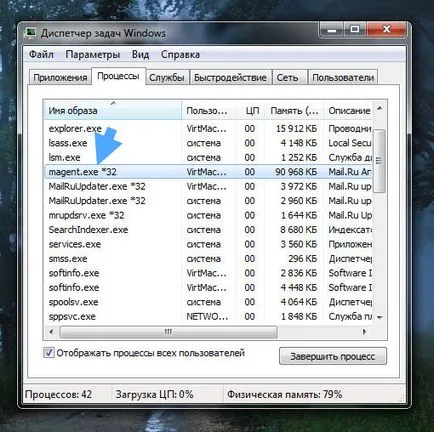Sort by ЦП column header
The image size is (434, 432).
[251, 110]
